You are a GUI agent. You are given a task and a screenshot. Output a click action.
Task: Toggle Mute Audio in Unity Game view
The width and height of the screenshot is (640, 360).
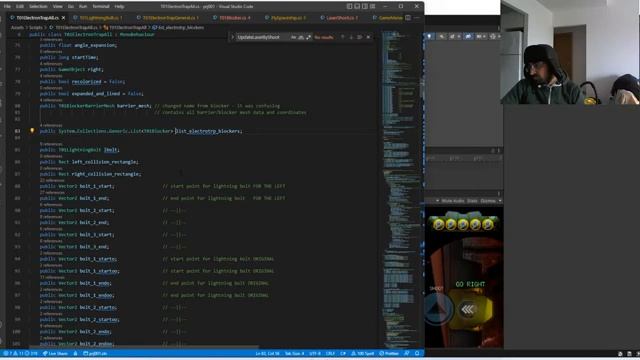[453, 201]
